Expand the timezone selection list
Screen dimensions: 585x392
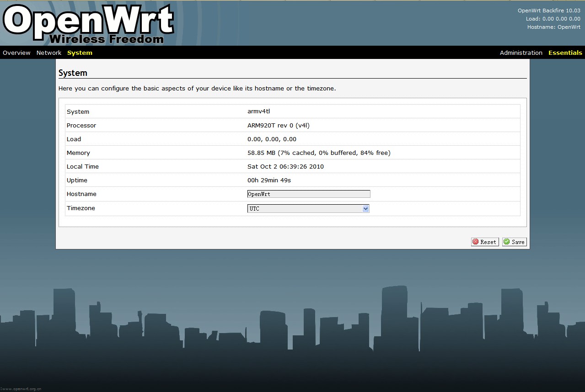(365, 208)
